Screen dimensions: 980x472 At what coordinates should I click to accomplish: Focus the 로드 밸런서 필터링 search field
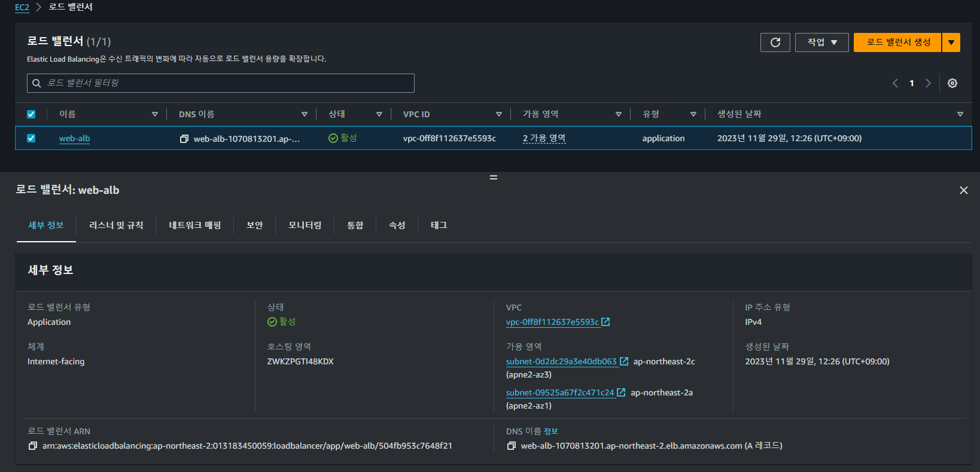click(221, 83)
